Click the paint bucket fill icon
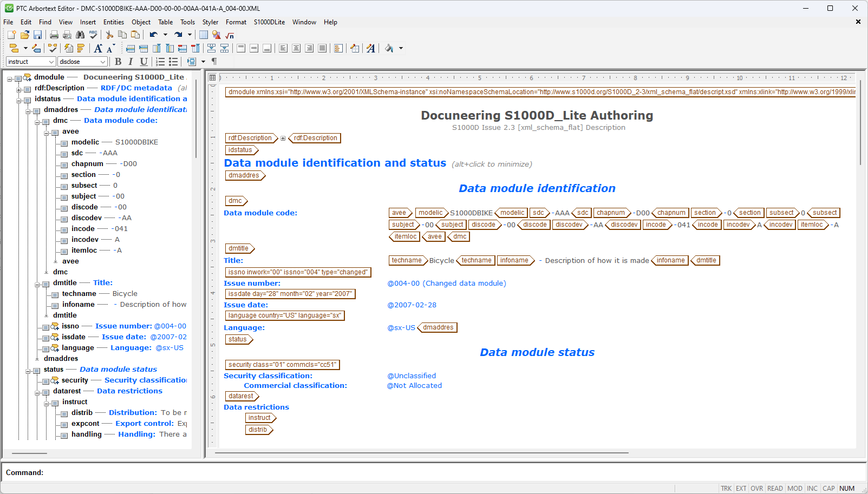868x494 pixels. (389, 49)
